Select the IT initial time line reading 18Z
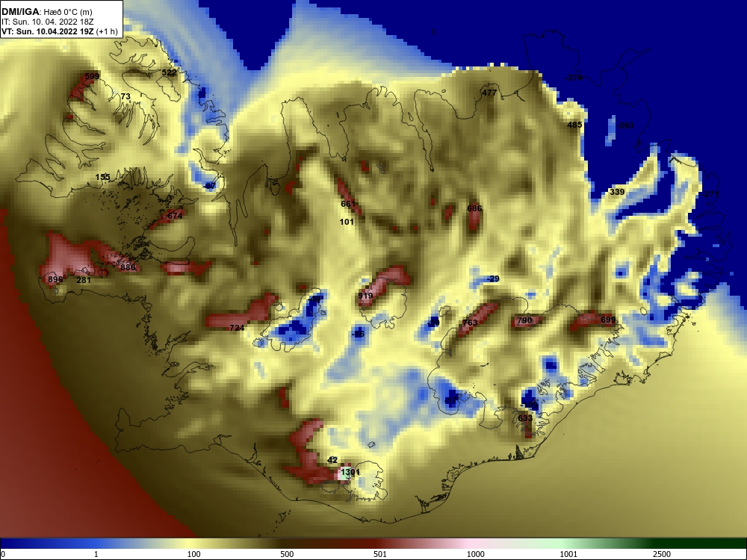This screenshot has height=560, width=747. 47,22
